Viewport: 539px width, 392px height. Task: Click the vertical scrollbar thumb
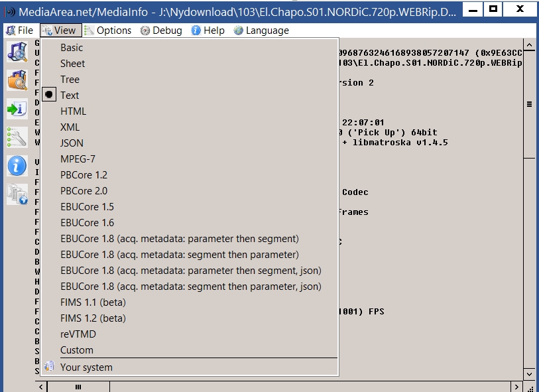pos(529,105)
